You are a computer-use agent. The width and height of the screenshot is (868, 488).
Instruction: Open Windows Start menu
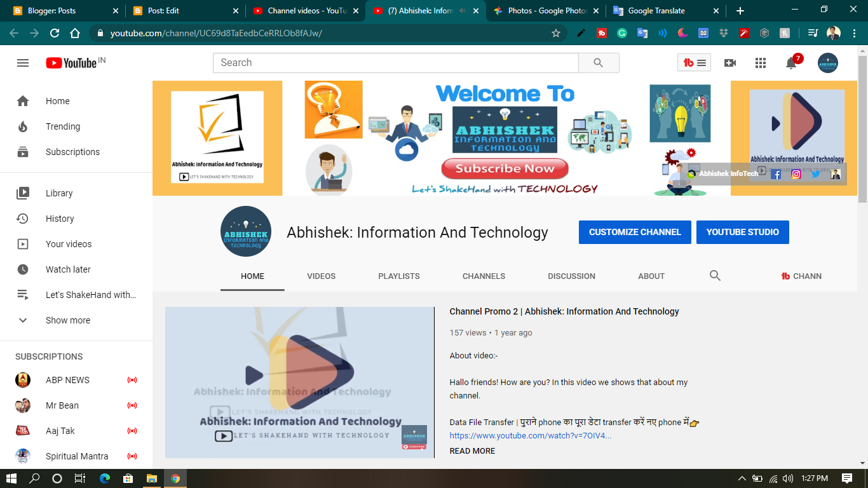(x=11, y=478)
